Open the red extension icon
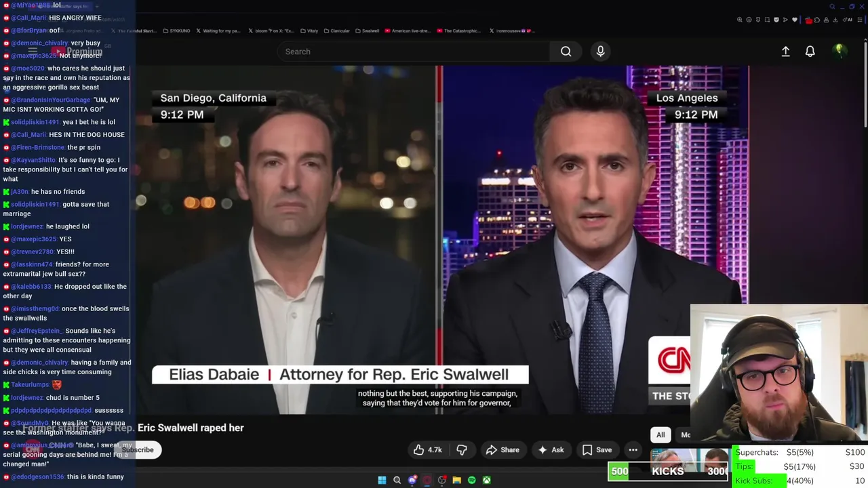 pos(809,20)
